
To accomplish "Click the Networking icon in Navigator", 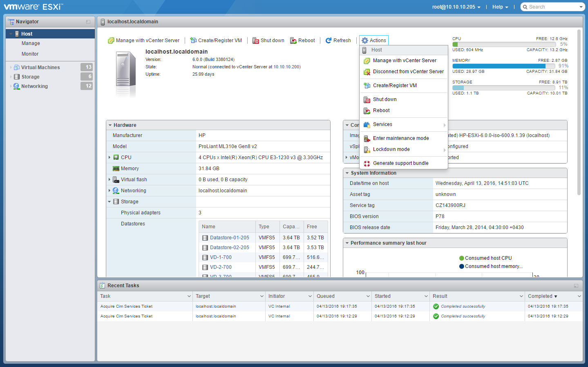I will 17,86.
